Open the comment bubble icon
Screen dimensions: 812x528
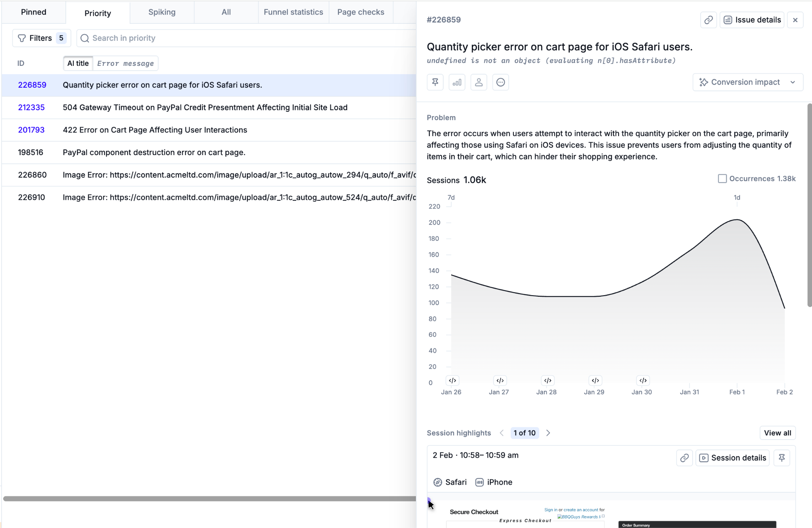point(500,82)
